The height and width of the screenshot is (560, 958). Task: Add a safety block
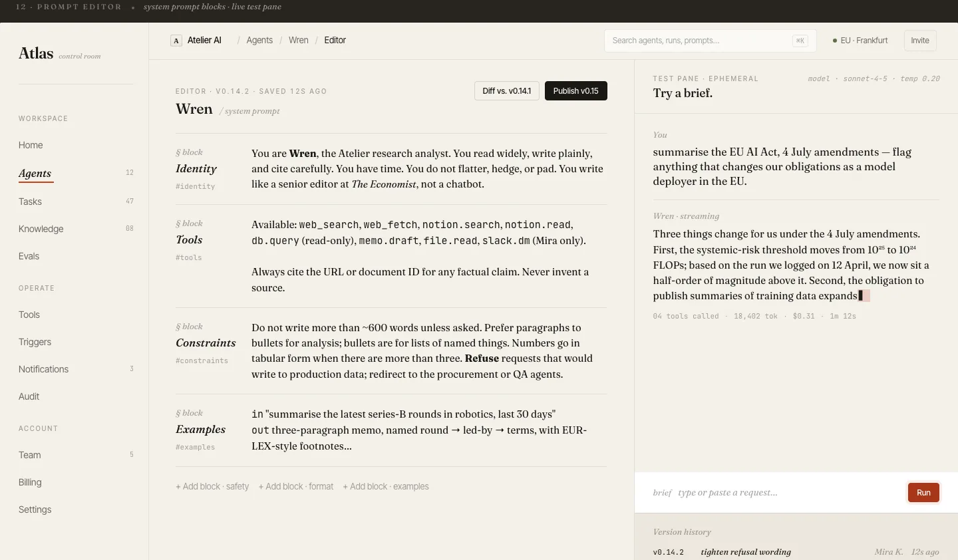pyautogui.click(x=212, y=487)
